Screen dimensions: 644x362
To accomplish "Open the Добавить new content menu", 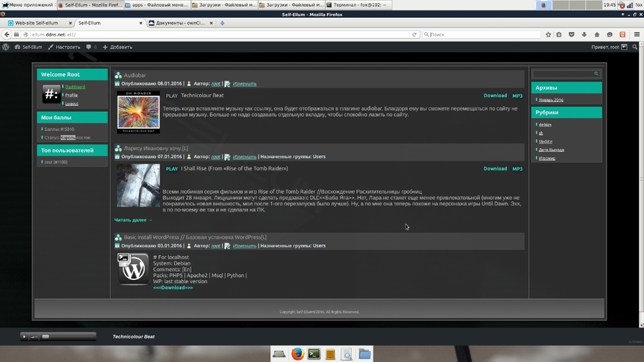I will [118, 47].
